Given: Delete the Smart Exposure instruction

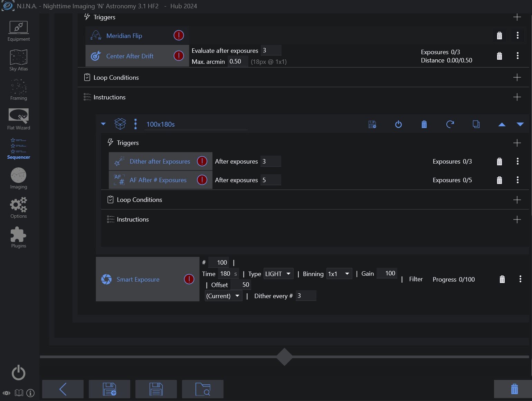Looking at the screenshot, I should pos(502,279).
